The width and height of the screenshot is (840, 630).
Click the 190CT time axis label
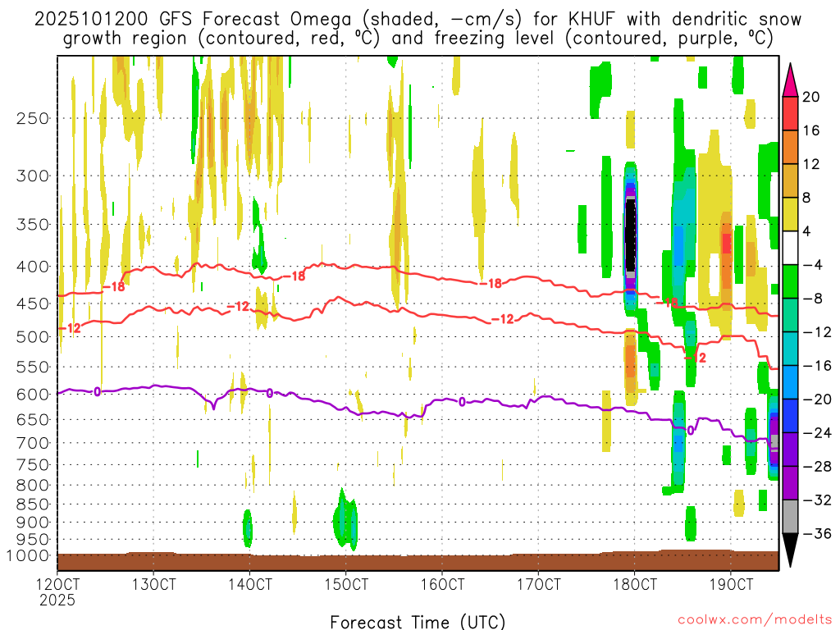[731, 584]
